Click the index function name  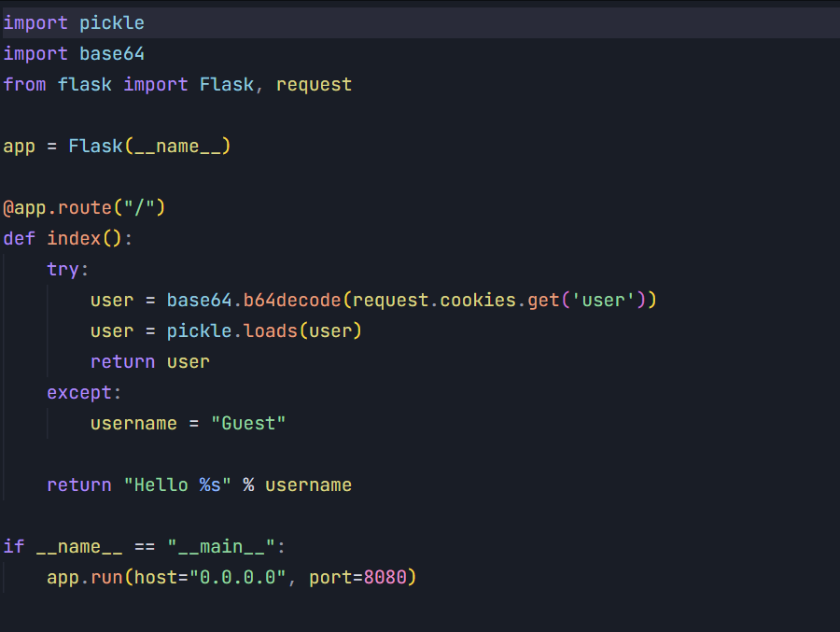[x=74, y=238]
